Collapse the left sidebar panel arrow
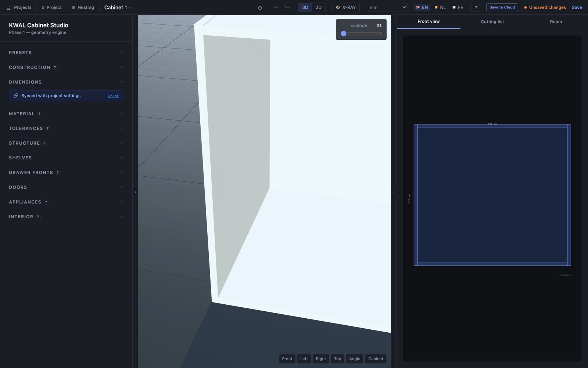The height and width of the screenshot is (368, 588). (135, 192)
